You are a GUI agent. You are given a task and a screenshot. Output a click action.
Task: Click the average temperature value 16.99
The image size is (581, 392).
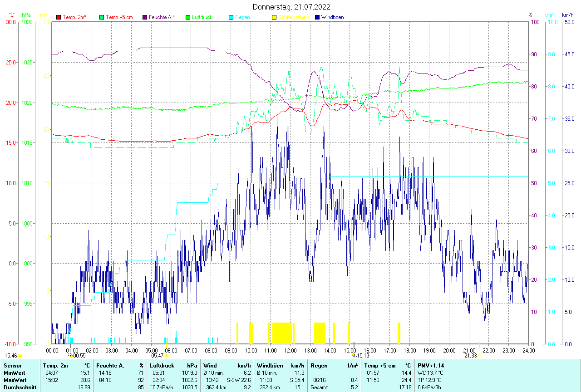(x=84, y=387)
